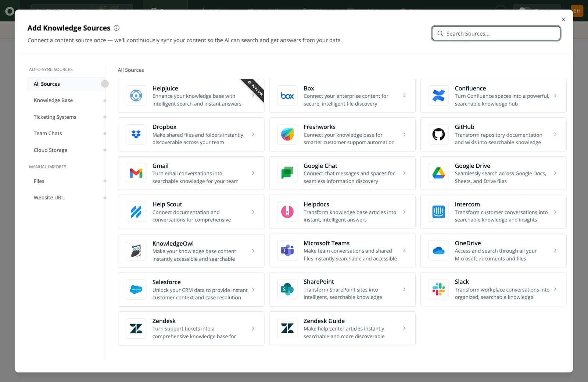Image resolution: width=588 pixels, height=382 pixels.
Task: Click the Microsoft Teams title text
Action: pyautogui.click(x=326, y=243)
